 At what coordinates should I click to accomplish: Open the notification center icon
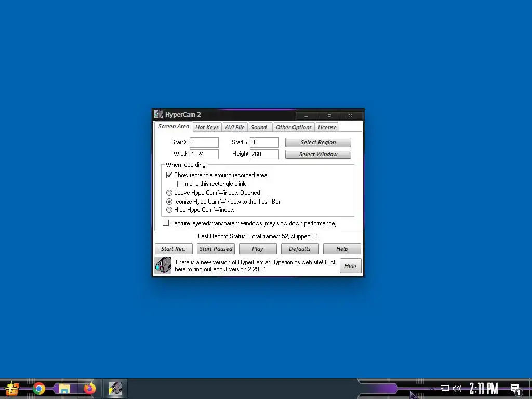[x=515, y=390]
